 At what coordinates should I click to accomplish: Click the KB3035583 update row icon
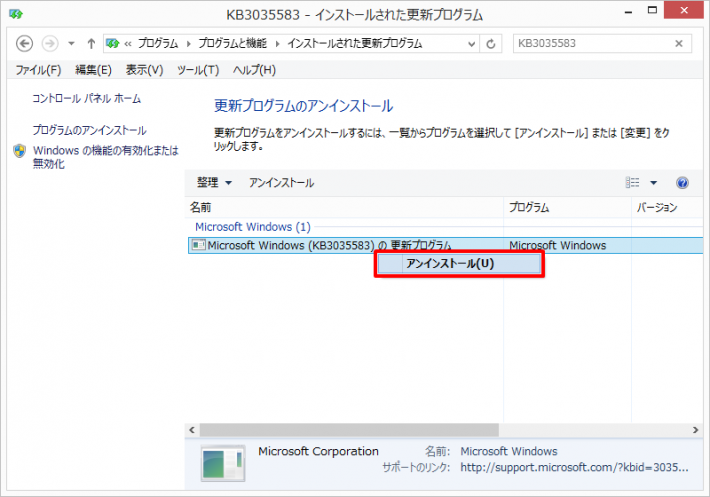coord(198,245)
